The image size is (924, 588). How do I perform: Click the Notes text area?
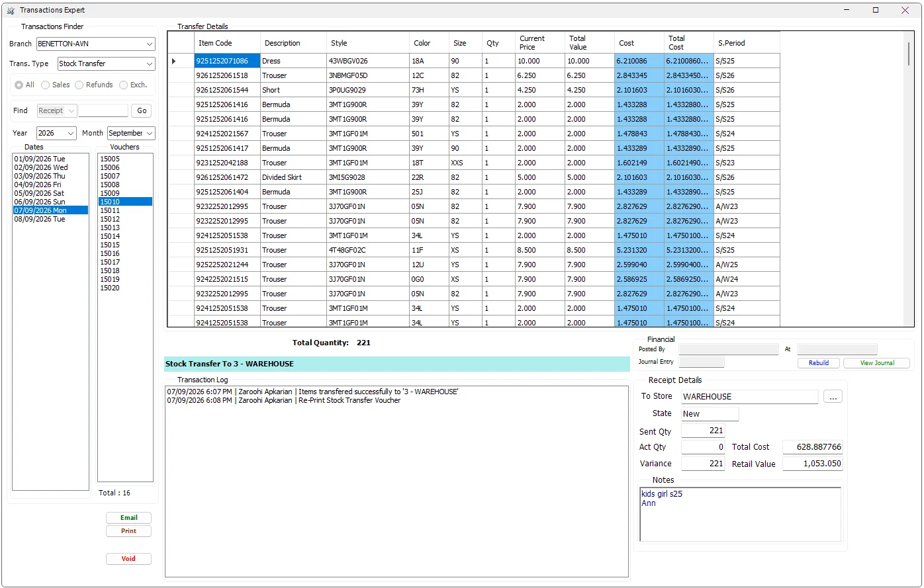pyautogui.click(x=741, y=515)
